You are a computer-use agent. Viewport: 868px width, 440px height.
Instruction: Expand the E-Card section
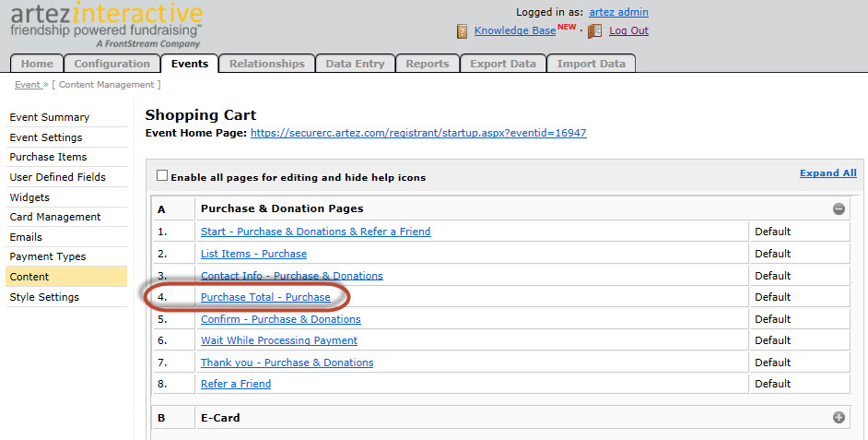pyautogui.click(x=839, y=418)
